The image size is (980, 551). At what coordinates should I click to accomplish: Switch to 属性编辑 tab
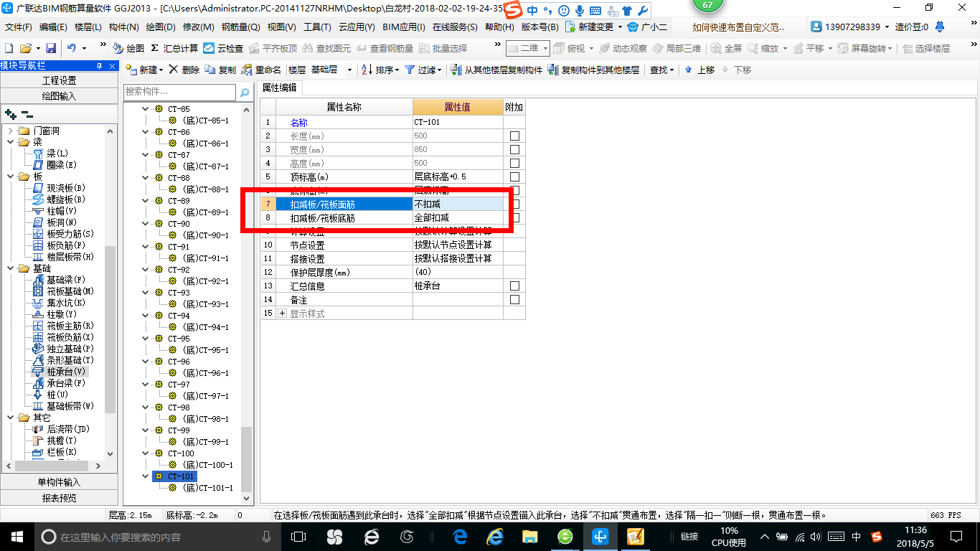[280, 88]
